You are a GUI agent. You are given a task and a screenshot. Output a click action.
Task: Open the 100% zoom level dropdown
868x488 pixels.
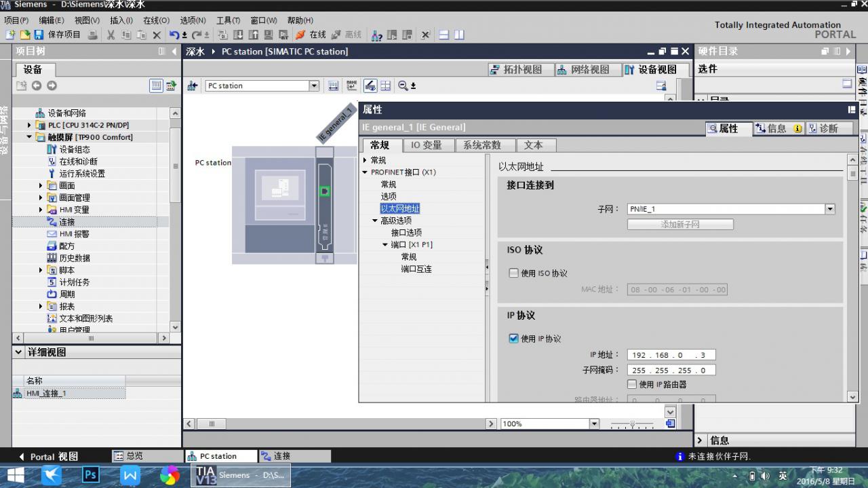click(595, 424)
